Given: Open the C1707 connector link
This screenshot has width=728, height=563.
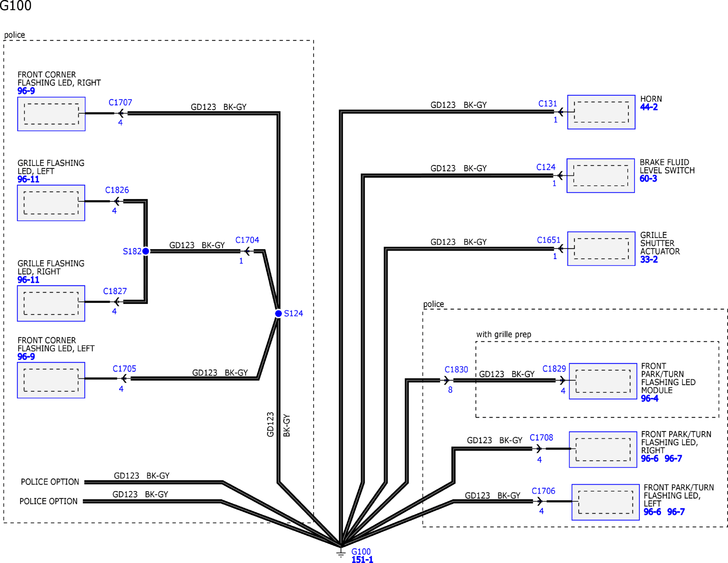Looking at the screenshot, I should pyautogui.click(x=120, y=102).
